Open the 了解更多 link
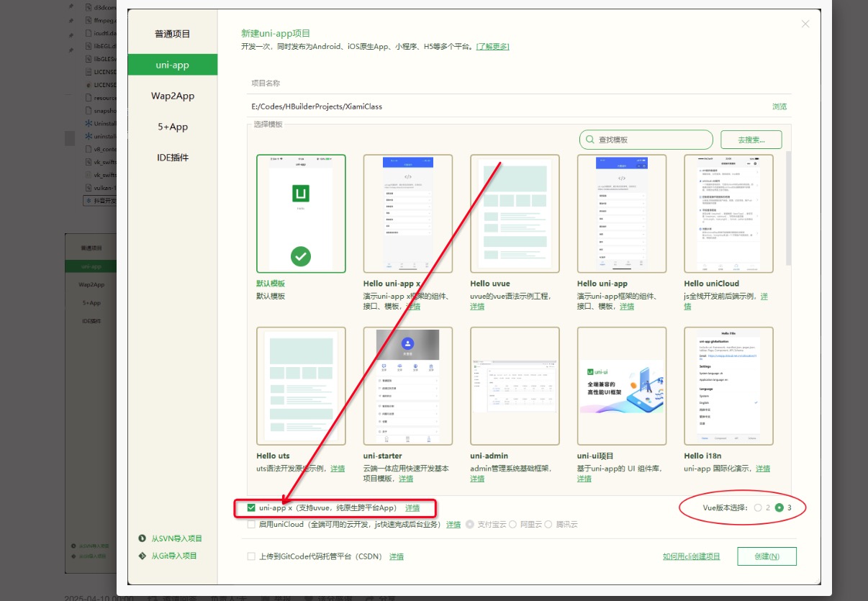This screenshot has height=601, width=868. [493, 47]
